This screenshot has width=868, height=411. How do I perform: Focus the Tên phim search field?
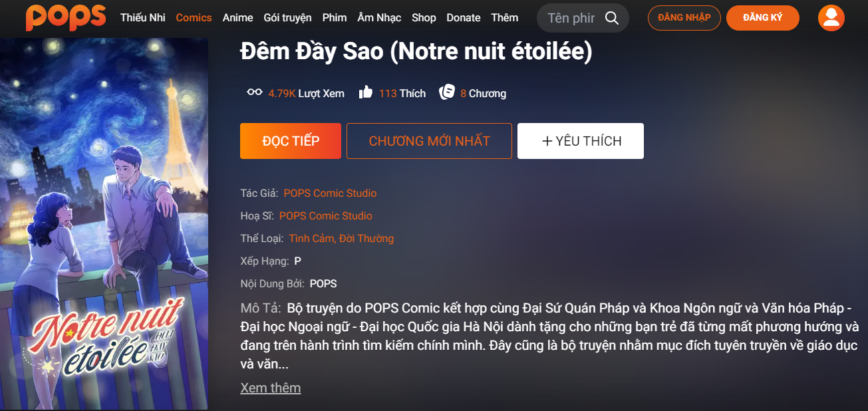pos(570,18)
